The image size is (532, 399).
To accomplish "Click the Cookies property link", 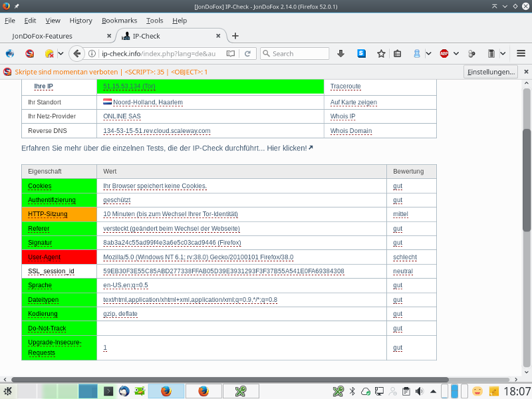I will pos(40,186).
